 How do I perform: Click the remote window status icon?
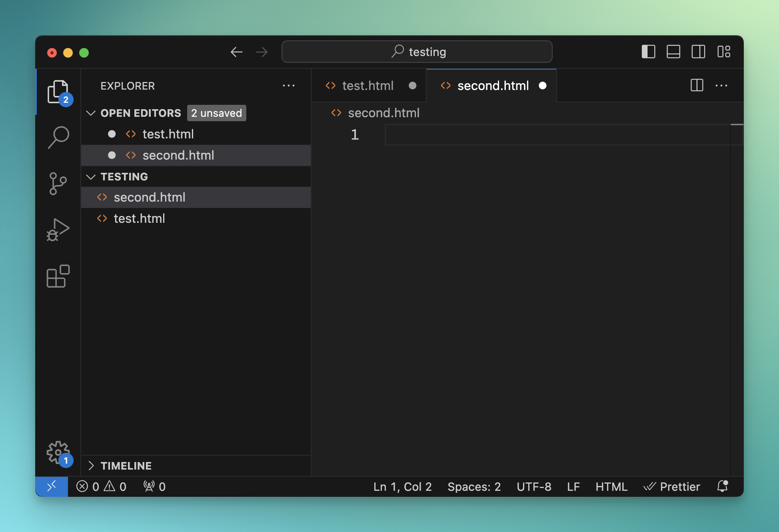click(52, 486)
